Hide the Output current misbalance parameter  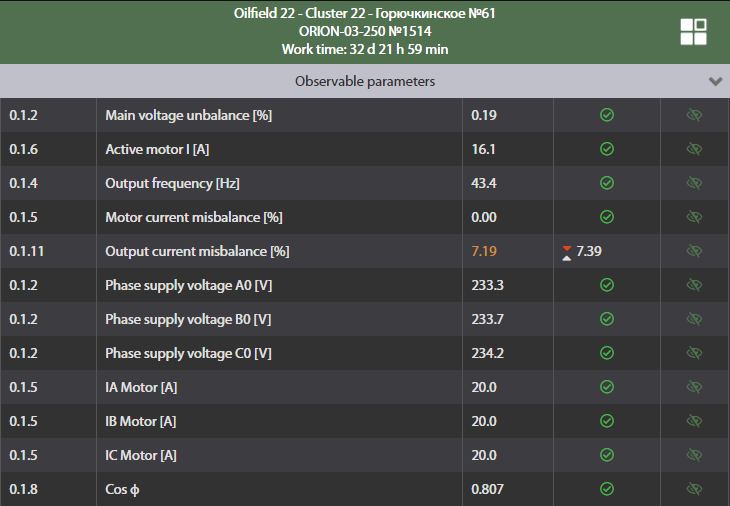coord(694,251)
